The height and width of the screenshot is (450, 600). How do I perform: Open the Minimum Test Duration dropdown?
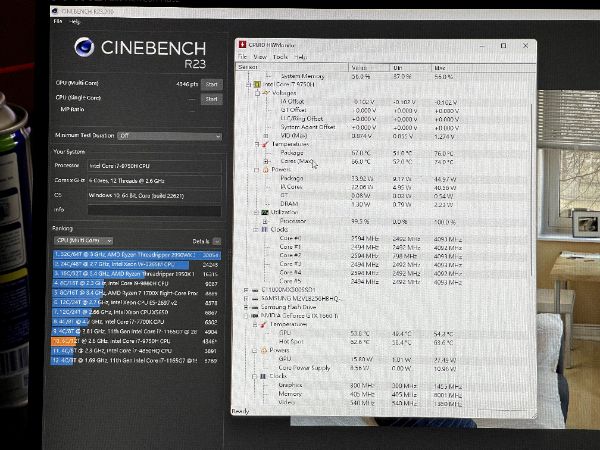169,136
